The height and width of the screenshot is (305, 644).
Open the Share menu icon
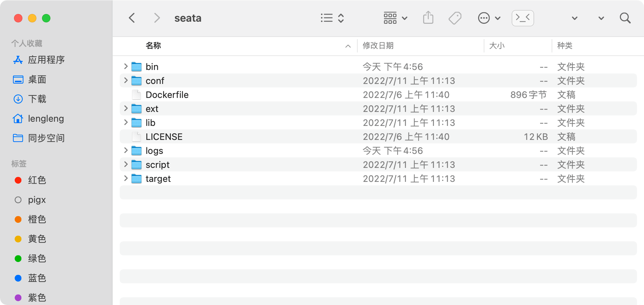pyautogui.click(x=428, y=18)
